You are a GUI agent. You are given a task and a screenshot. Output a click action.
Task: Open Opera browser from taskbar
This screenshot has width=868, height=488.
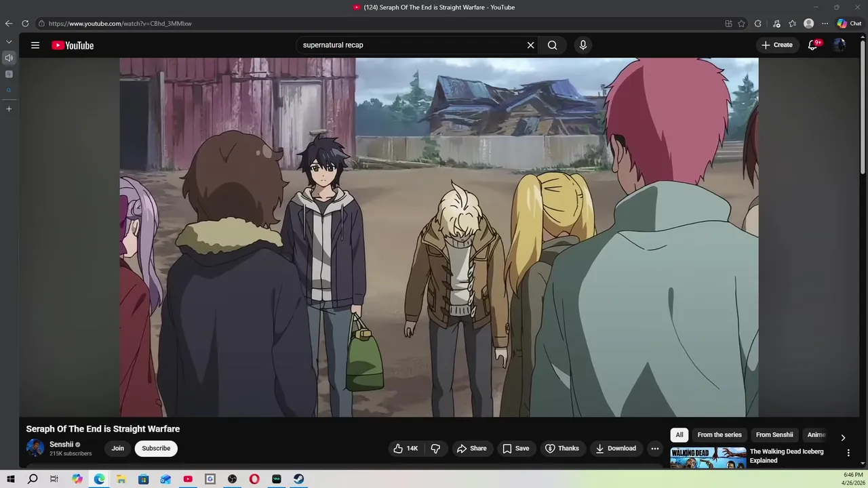(x=254, y=479)
